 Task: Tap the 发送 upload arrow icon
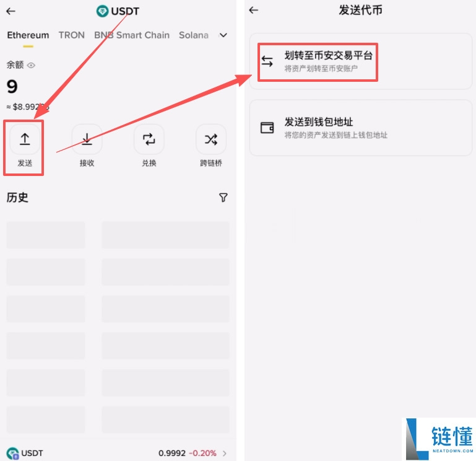(x=25, y=139)
